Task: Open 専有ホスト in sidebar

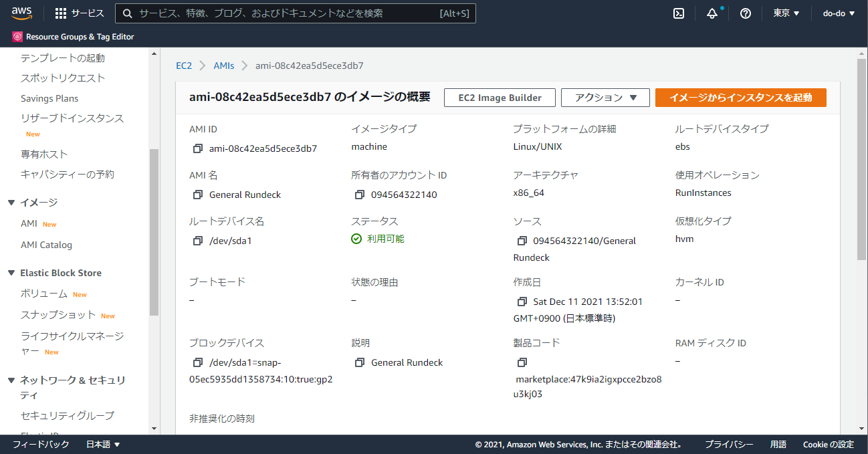Action: click(x=44, y=154)
